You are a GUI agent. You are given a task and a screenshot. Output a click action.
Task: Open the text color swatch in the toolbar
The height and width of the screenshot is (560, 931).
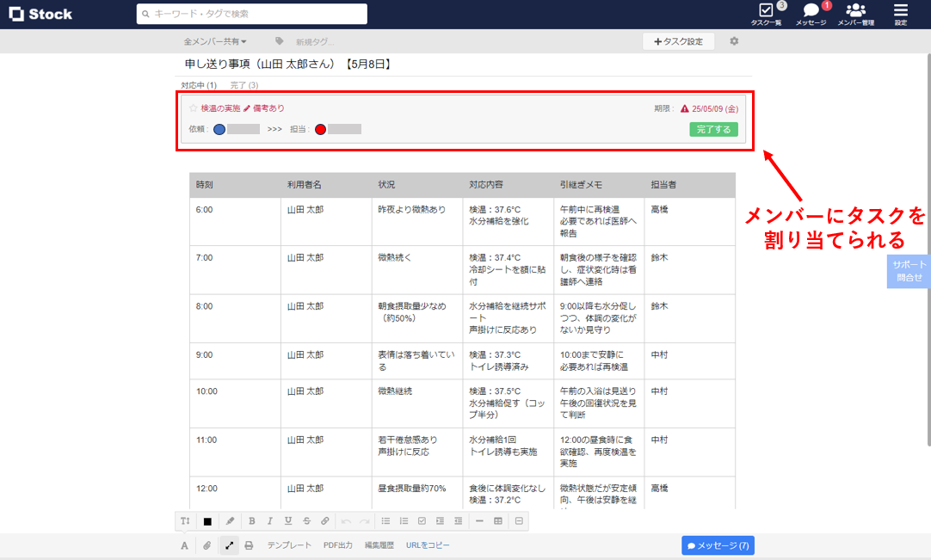207,520
